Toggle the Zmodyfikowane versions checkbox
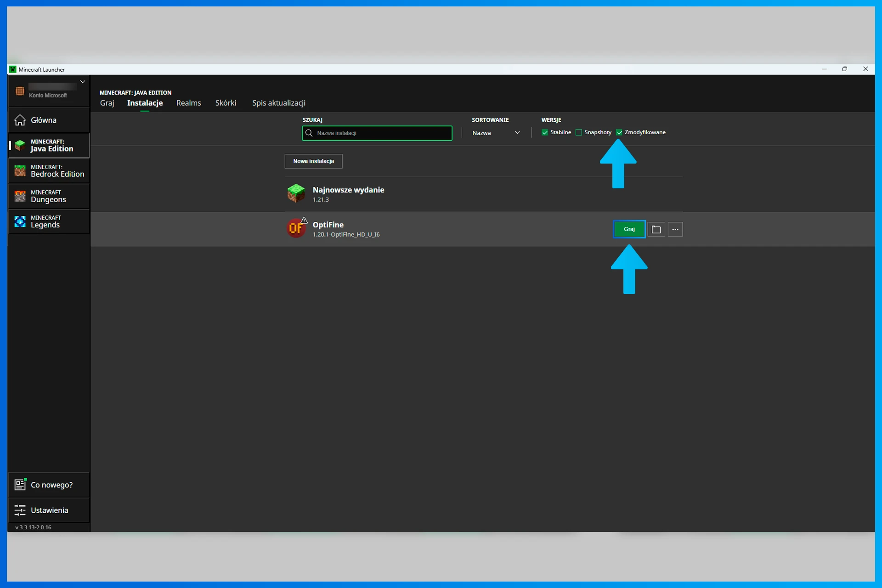This screenshot has height=588, width=882. [x=619, y=132]
